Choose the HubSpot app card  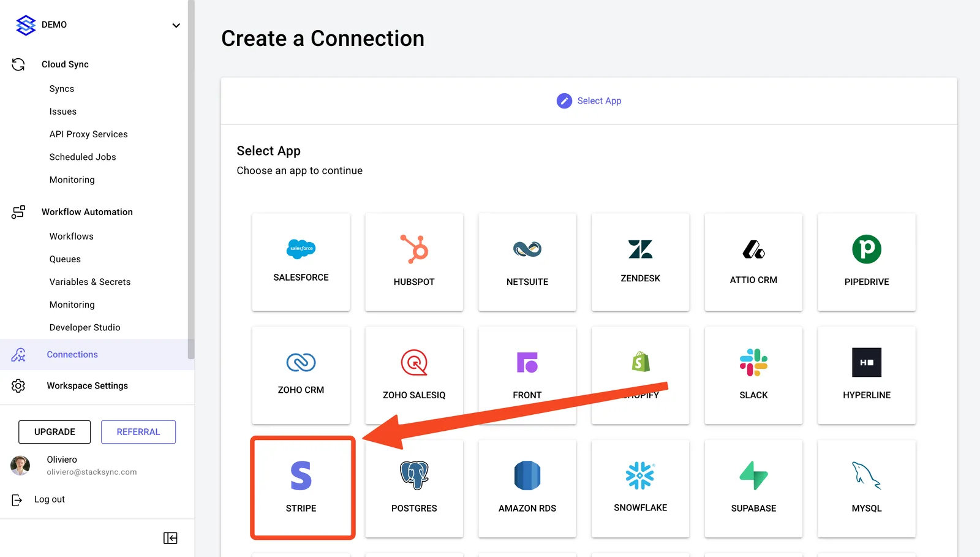click(x=414, y=262)
